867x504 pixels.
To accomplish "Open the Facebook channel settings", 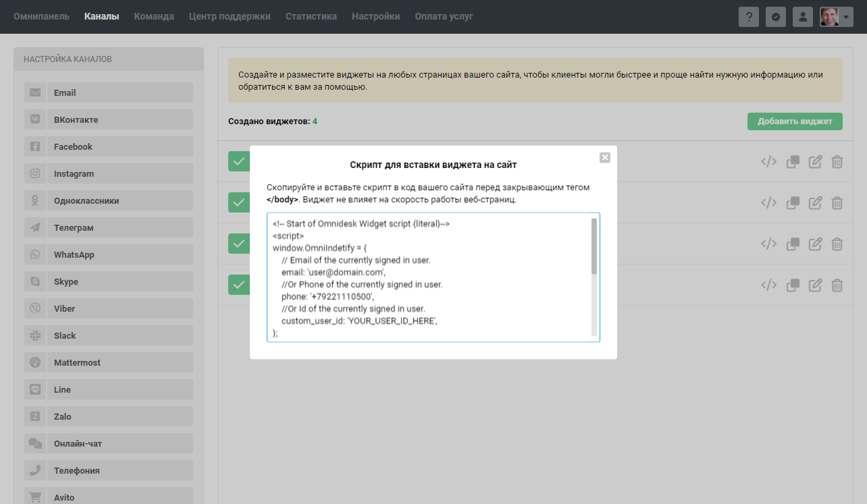I will (x=108, y=146).
